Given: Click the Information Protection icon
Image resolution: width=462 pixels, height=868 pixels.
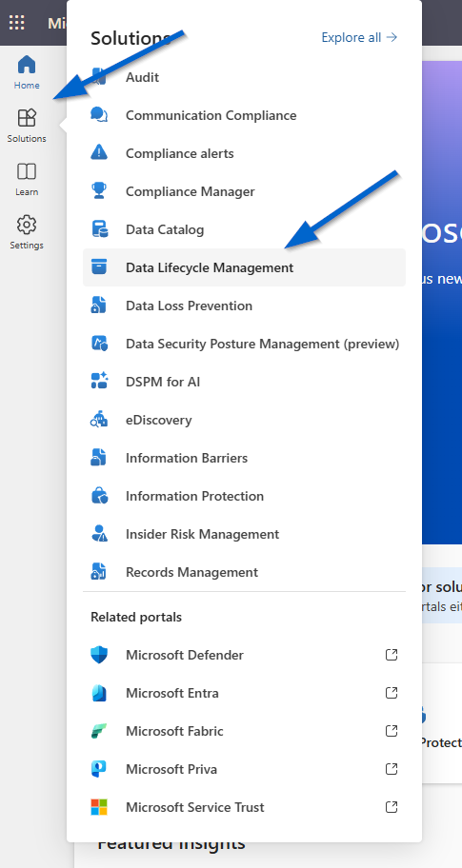Looking at the screenshot, I should (99, 496).
